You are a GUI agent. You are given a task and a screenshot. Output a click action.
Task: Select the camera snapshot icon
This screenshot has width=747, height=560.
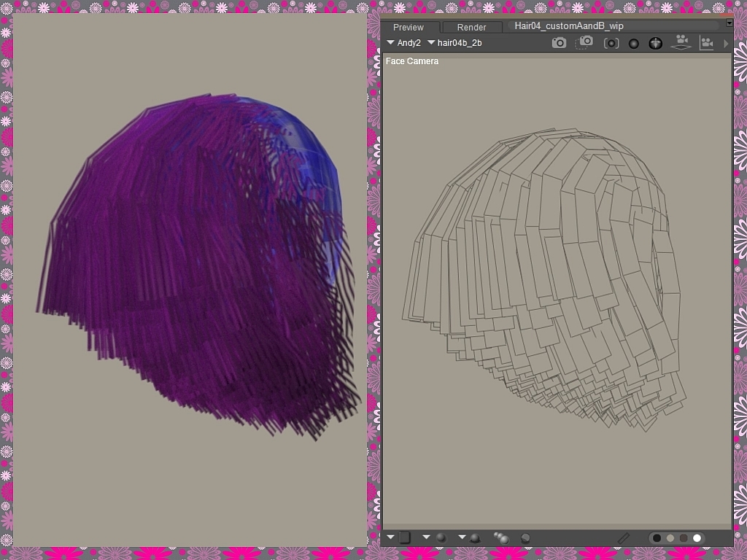[x=559, y=42]
